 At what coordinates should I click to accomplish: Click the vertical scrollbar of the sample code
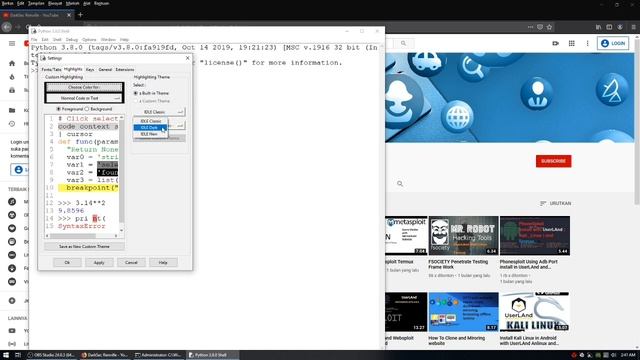click(122, 174)
